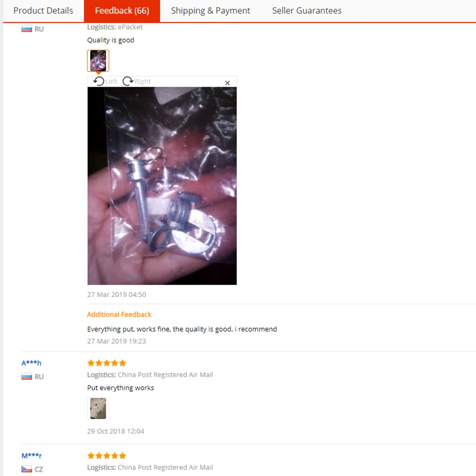View reviewer A***h's profile
This screenshot has width=476, height=476.
point(31,363)
